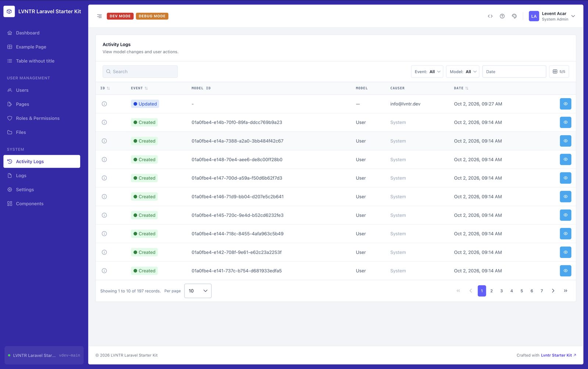Go to page 7 of the logs
The width and height of the screenshot is (588, 369).
point(542,291)
